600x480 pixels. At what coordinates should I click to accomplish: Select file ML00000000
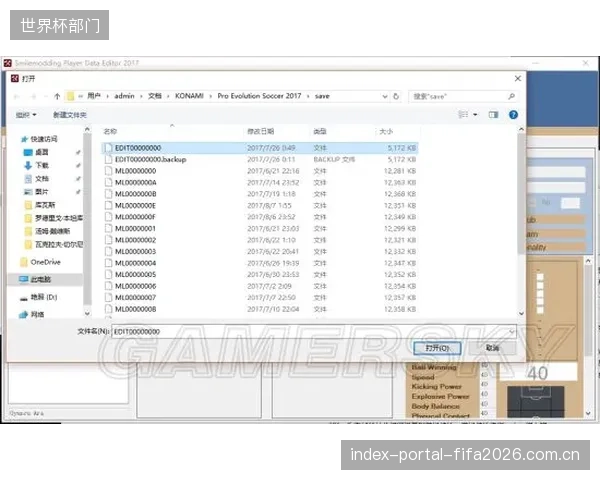coord(260,171)
